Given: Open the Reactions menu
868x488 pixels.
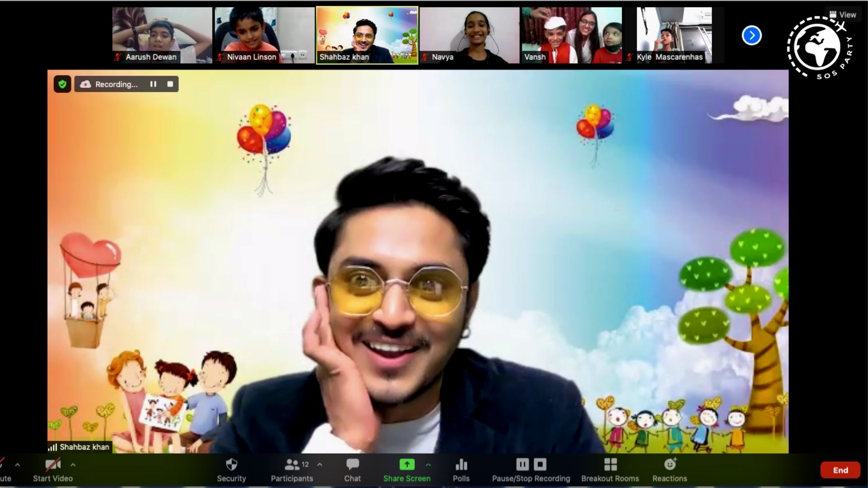Looking at the screenshot, I should click(x=670, y=470).
